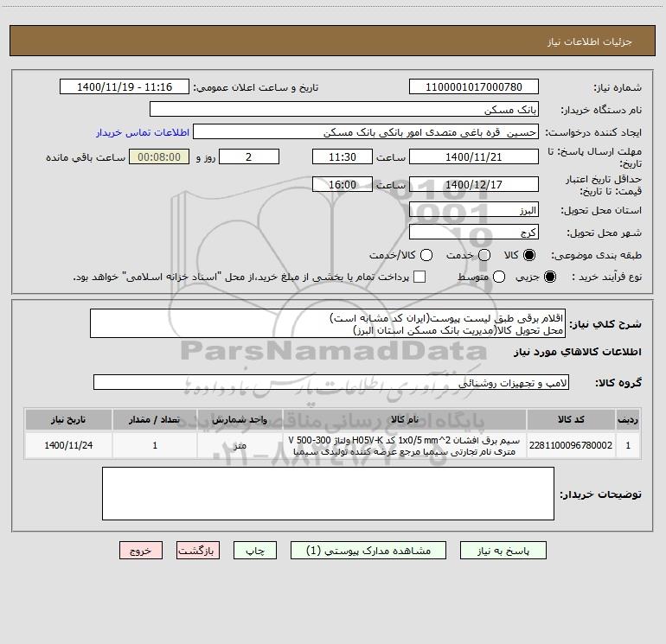
Task: Select the خدمت radio button
Action: [x=484, y=255]
